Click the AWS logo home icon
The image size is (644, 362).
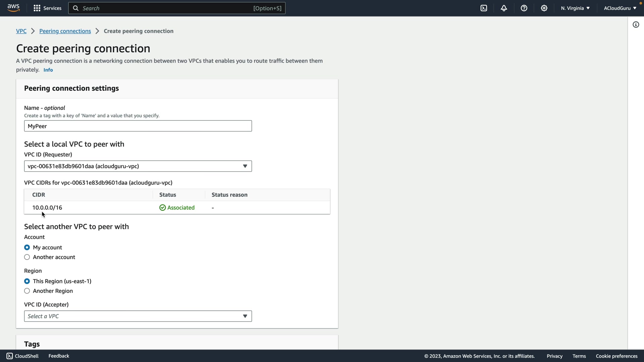(x=13, y=8)
